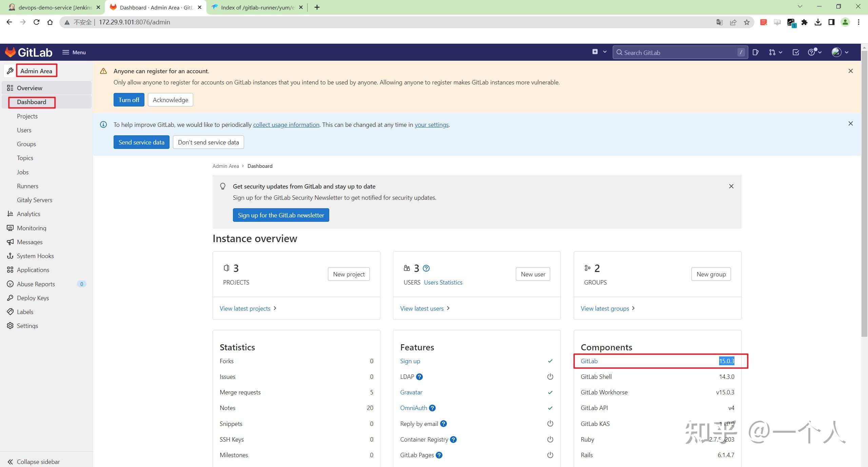The width and height of the screenshot is (868, 467).
Task: Open the merge requests dropdown
Action: click(x=775, y=52)
